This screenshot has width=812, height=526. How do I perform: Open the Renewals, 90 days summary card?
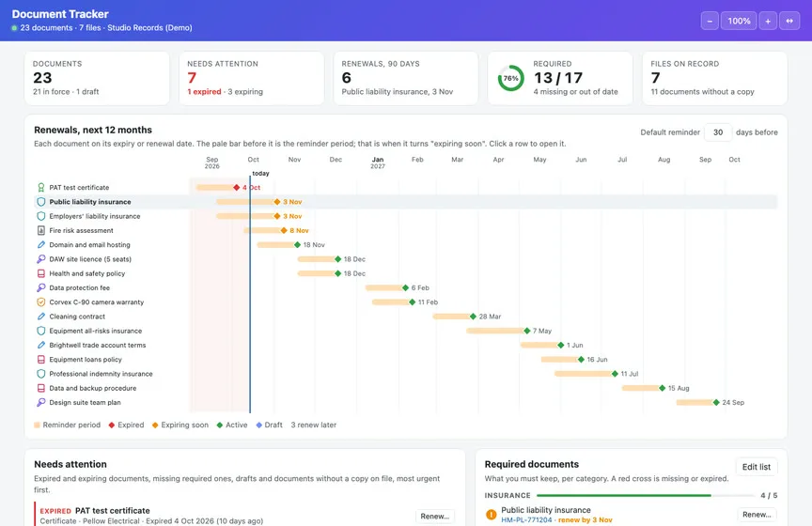[x=405, y=78]
